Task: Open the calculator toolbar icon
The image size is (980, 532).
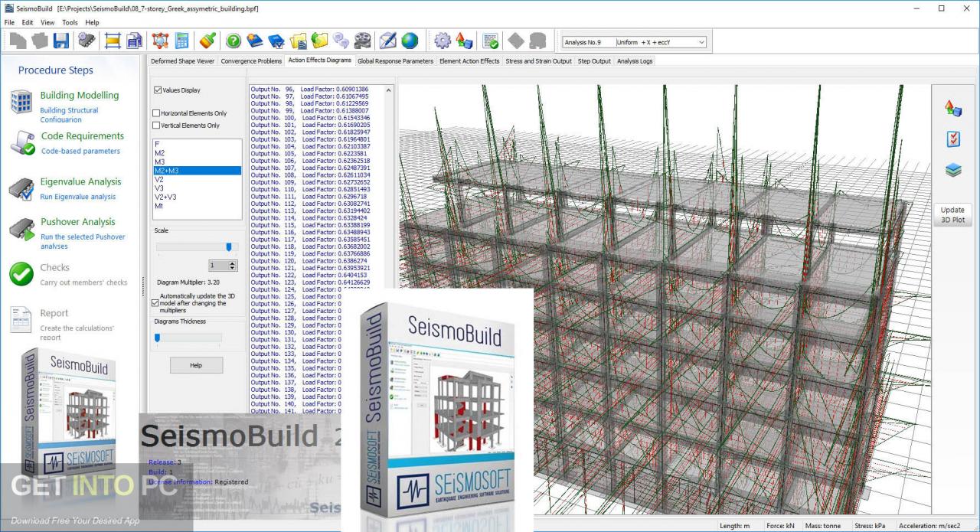Action: coord(182,41)
